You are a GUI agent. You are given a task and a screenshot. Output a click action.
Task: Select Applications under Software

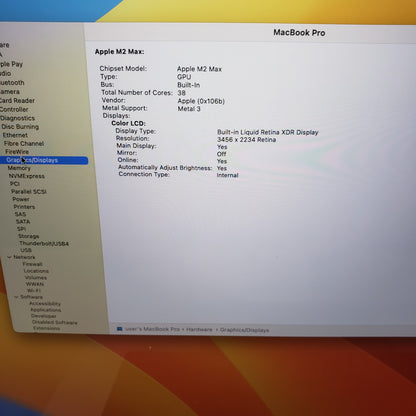tap(46, 310)
